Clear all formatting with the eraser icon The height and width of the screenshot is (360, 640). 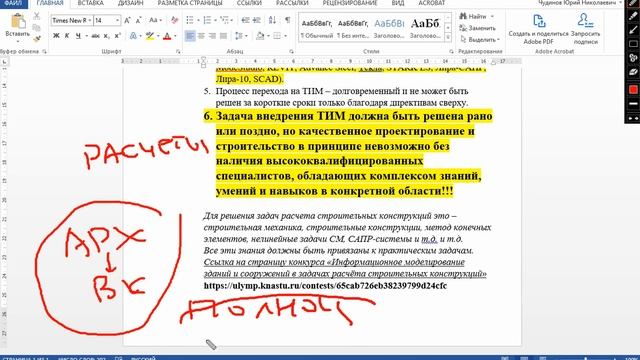pos(175,20)
